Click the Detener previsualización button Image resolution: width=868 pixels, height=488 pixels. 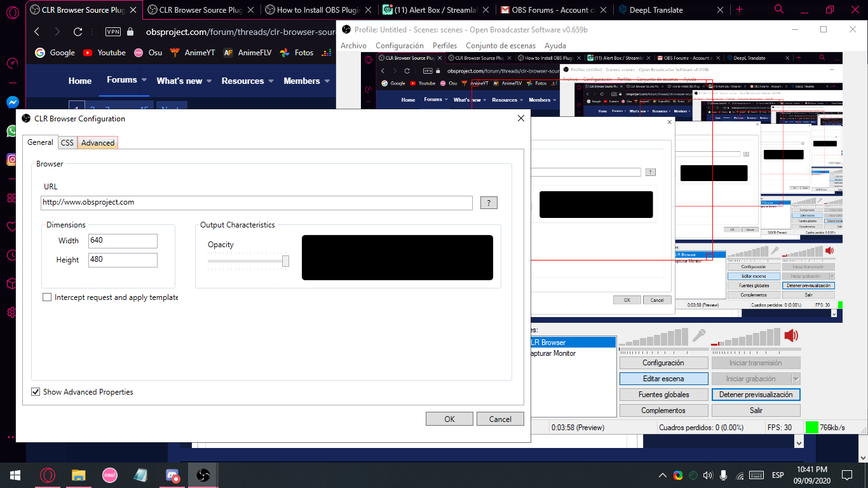point(756,395)
